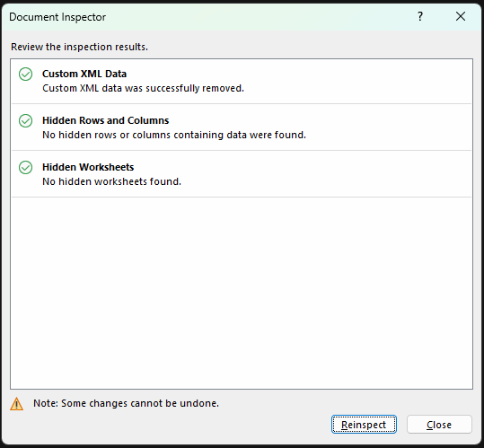Select the Hidden Worksheets heading
The width and height of the screenshot is (484, 448).
[x=88, y=167]
